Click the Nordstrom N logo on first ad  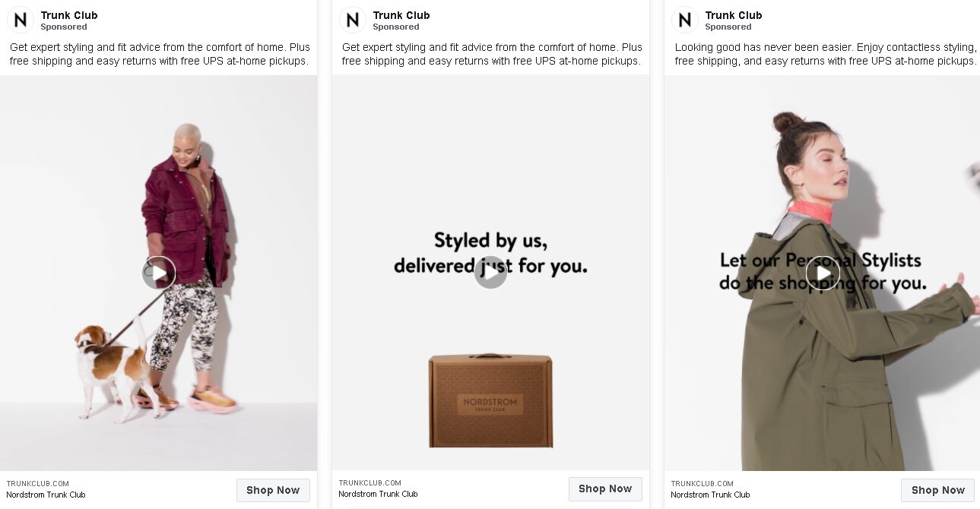point(20,20)
